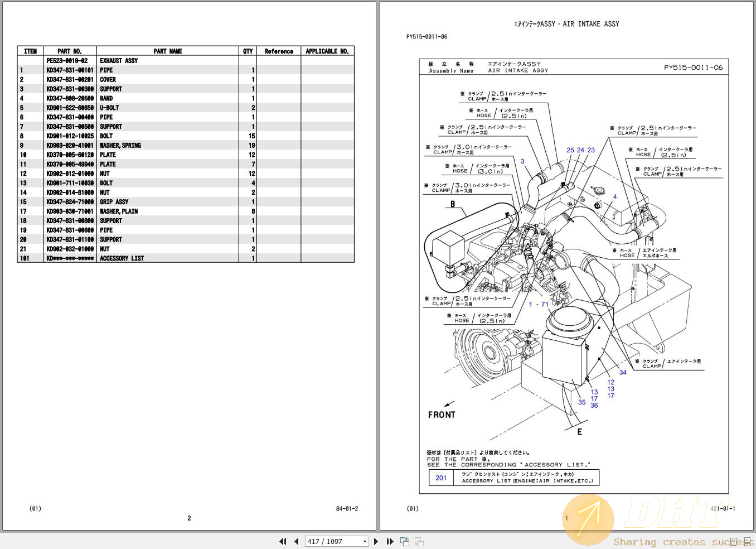Click callout number 34 in the diagram
Viewport: 756px width, 549px height.
click(x=623, y=372)
